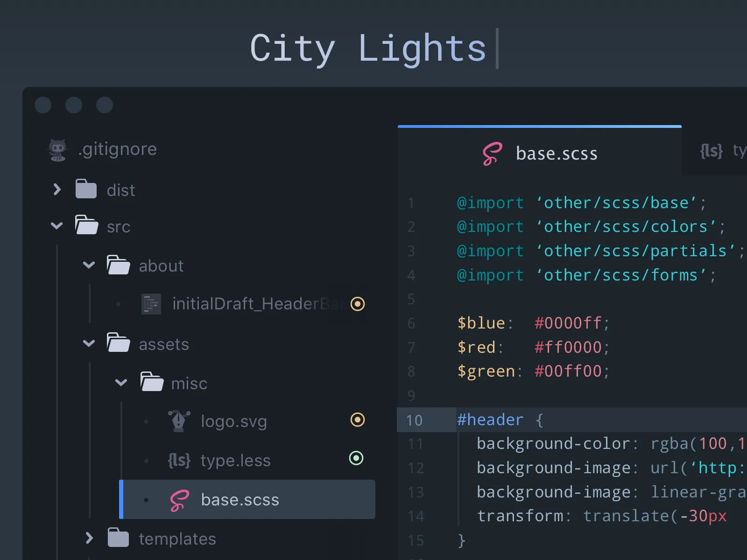
Task: Click the pink Sass icon in sidebar
Action: click(x=180, y=500)
